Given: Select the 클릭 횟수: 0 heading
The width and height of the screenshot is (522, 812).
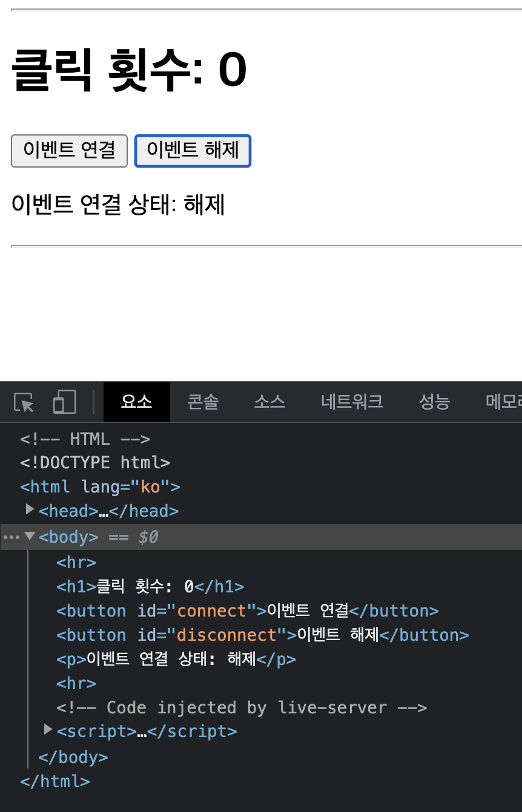Looking at the screenshot, I should point(130,70).
